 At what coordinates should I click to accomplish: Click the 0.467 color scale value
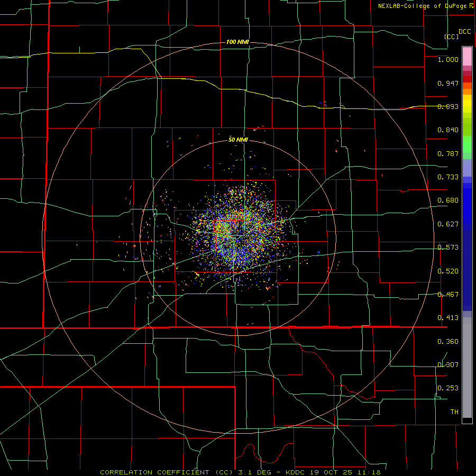(448, 295)
